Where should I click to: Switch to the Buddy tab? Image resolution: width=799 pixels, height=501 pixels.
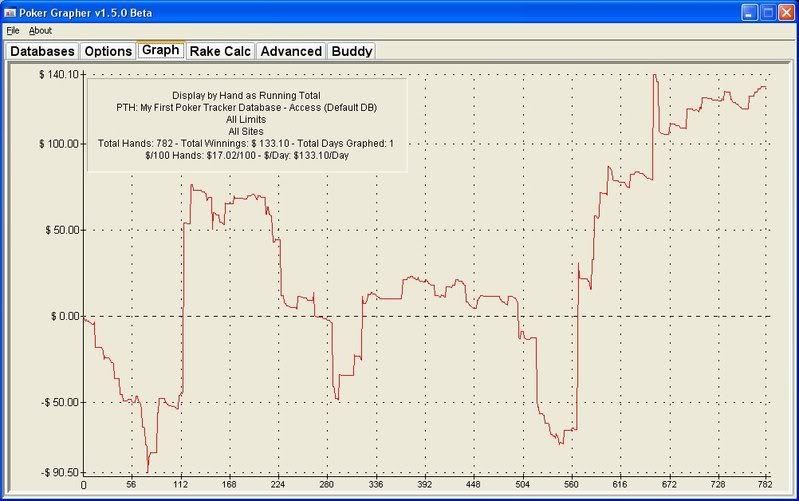click(351, 51)
